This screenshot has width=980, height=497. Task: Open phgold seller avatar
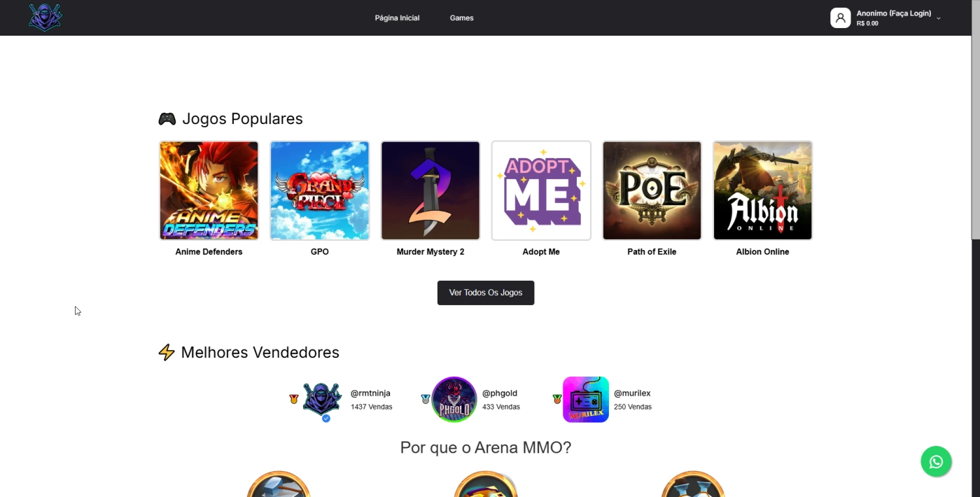tap(454, 400)
